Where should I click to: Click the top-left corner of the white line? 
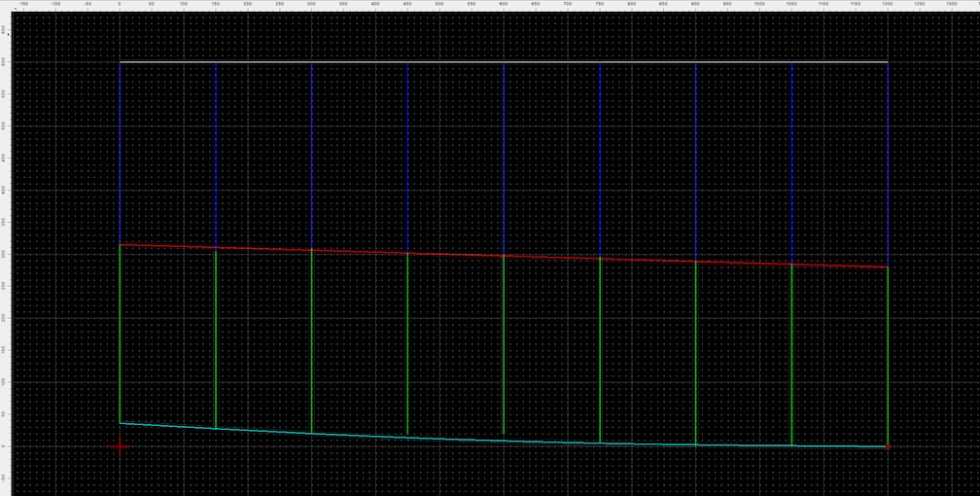coord(120,62)
